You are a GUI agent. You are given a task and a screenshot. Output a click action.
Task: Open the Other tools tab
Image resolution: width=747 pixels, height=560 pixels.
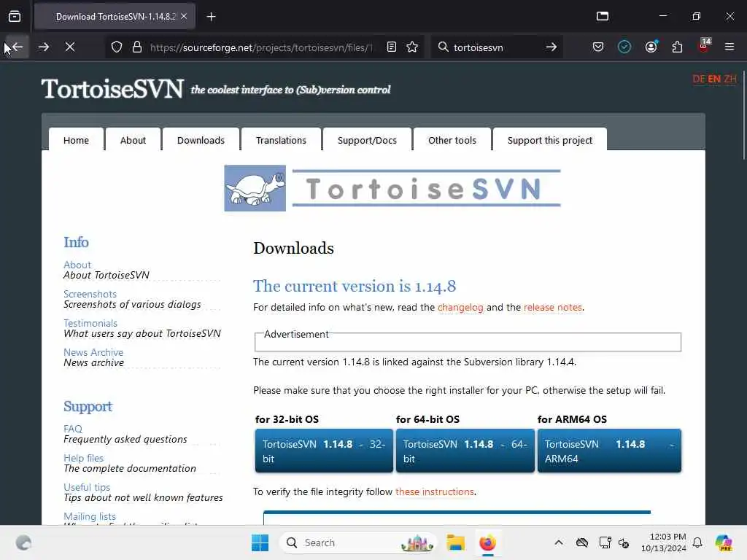coord(452,140)
